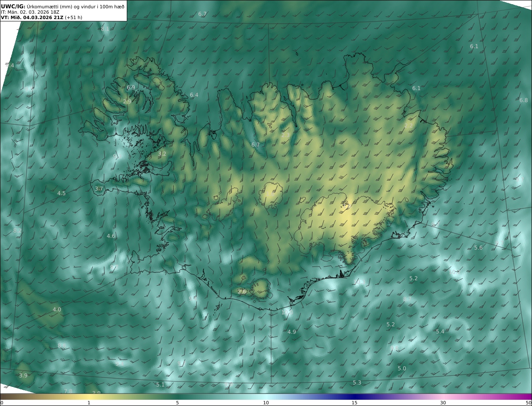Click the 5.6 value label on the map

coord(478,247)
